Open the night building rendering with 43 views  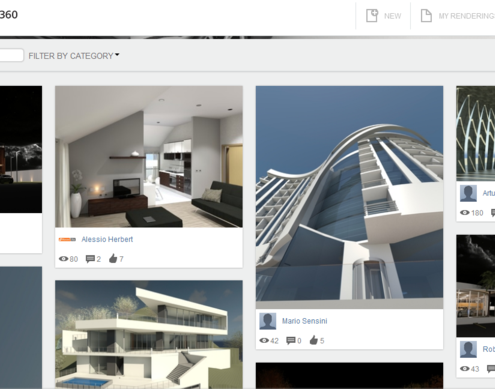(476, 286)
